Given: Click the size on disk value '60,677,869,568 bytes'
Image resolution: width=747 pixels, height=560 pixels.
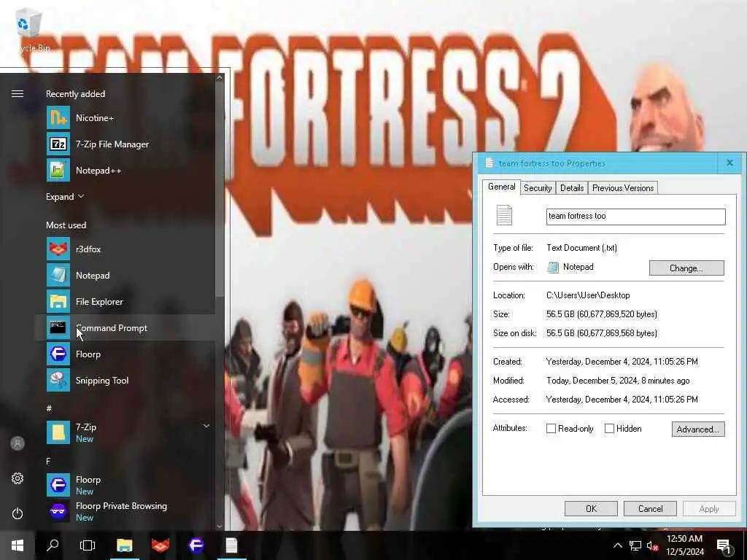Looking at the screenshot, I should tap(619, 333).
